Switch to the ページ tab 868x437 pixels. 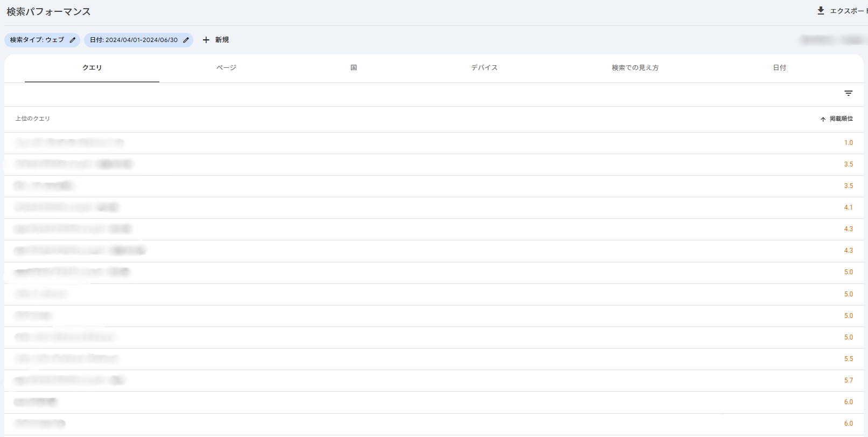click(x=226, y=68)
